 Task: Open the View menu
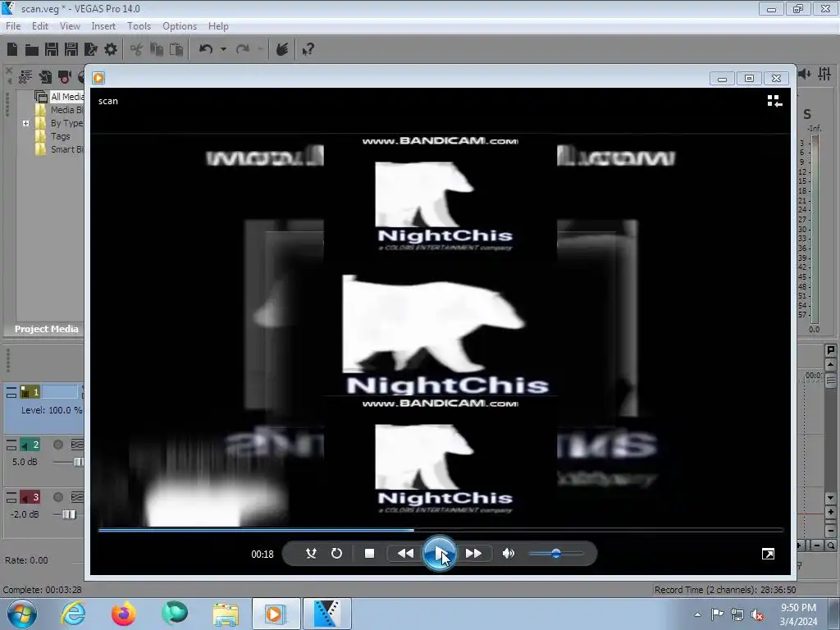click(70, 25)
